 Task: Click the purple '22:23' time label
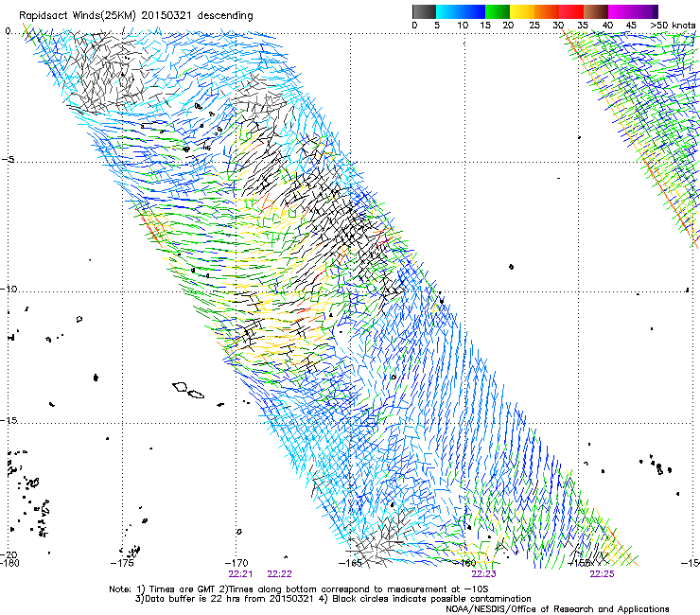(x=484, y=574)
